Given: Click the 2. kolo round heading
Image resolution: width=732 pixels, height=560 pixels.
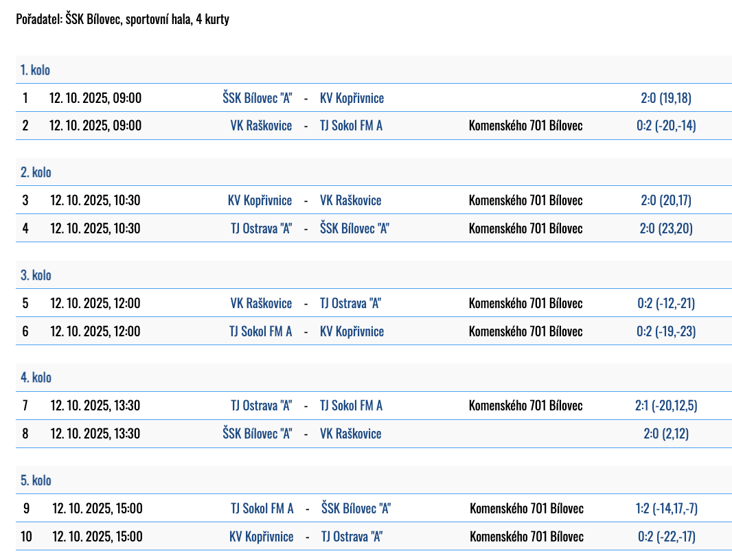Looking at the screenshot, I should click(36, 172).
